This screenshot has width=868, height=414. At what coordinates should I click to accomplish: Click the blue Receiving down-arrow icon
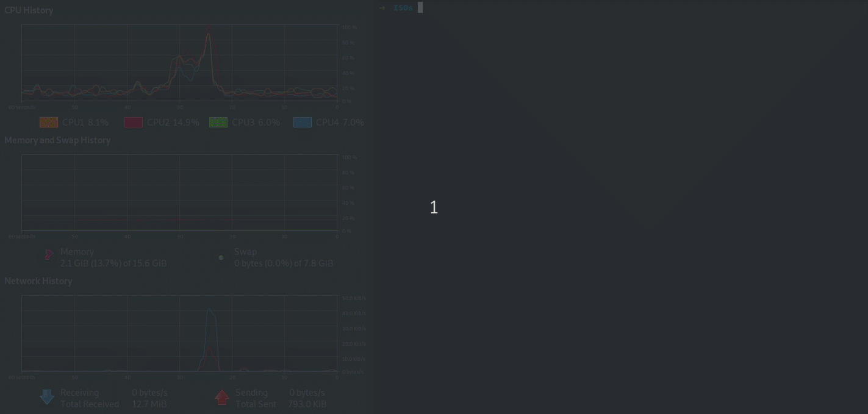47,398
